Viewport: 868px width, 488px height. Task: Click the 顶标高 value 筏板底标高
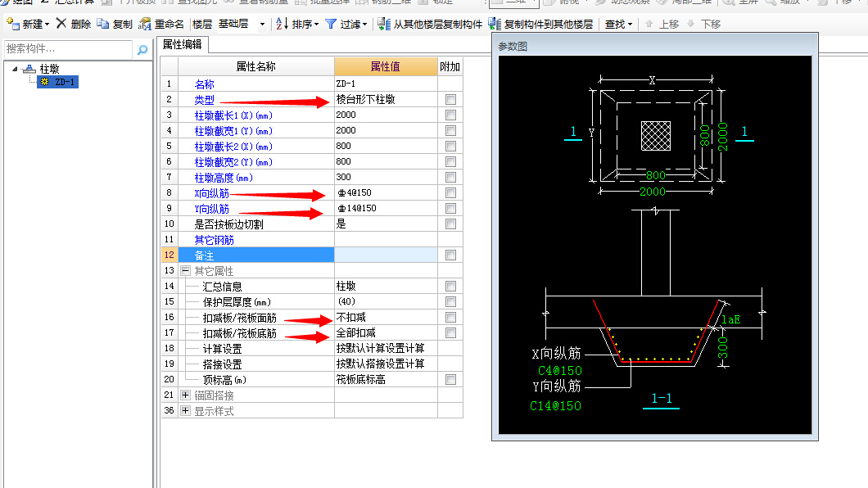361,380
